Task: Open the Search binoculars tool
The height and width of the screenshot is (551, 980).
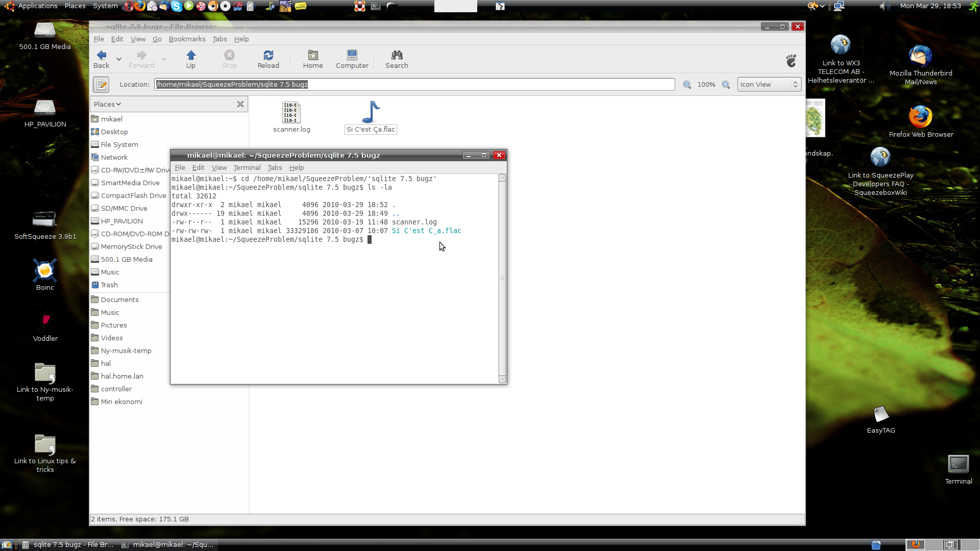Action: click(x=397, y=59)
